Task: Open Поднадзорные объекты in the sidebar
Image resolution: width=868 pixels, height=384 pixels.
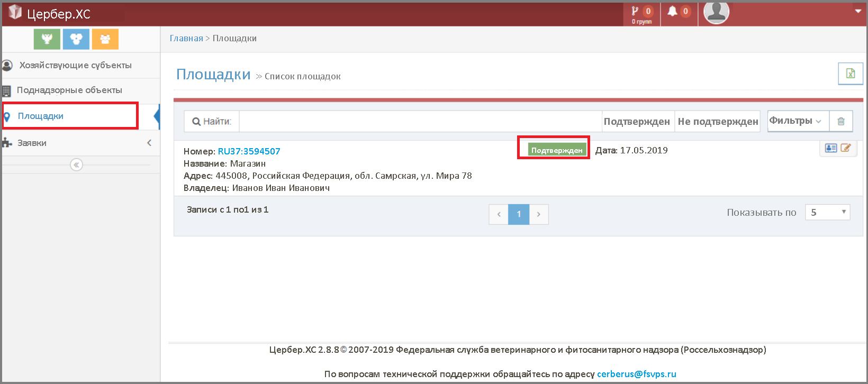Action: [x=69, y=90]
